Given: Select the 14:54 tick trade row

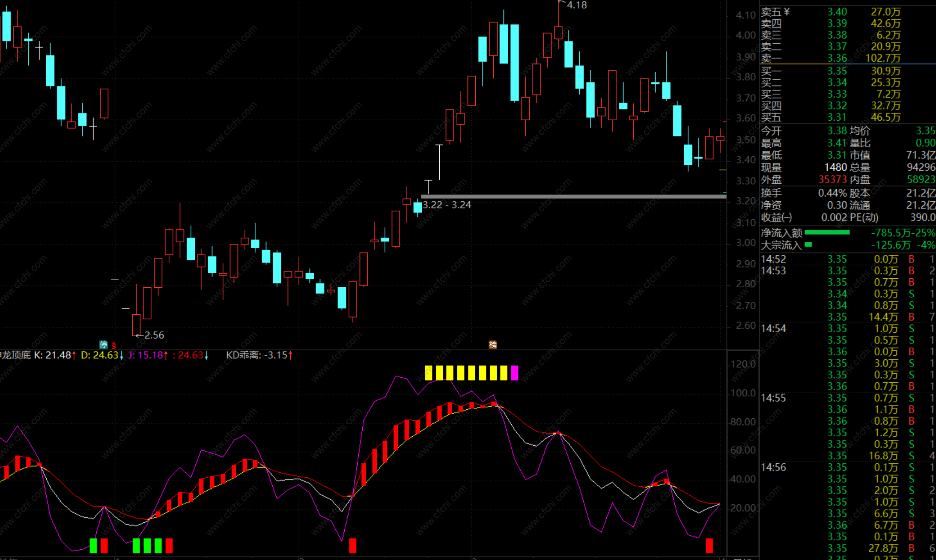Looking at the screenshot, I should (773, 328).
